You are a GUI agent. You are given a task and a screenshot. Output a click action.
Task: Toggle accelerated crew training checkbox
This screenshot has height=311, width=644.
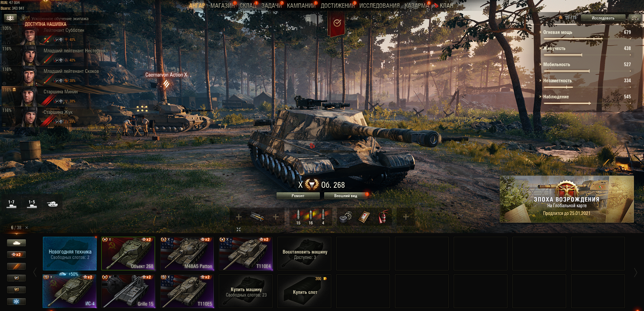[28, 18]
